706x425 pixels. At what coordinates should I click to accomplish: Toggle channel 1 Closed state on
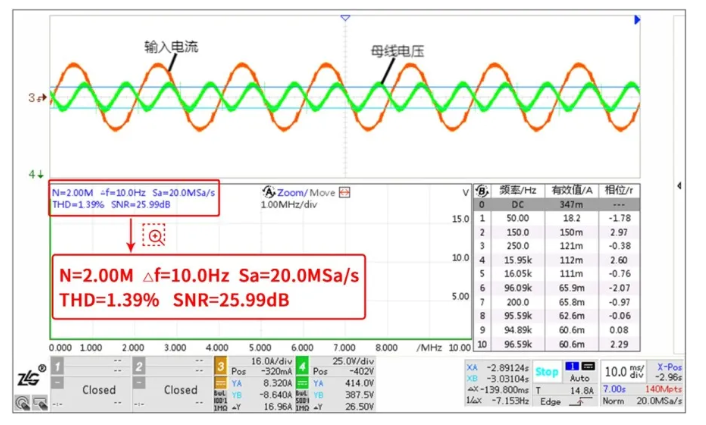(x=99, y=389)
